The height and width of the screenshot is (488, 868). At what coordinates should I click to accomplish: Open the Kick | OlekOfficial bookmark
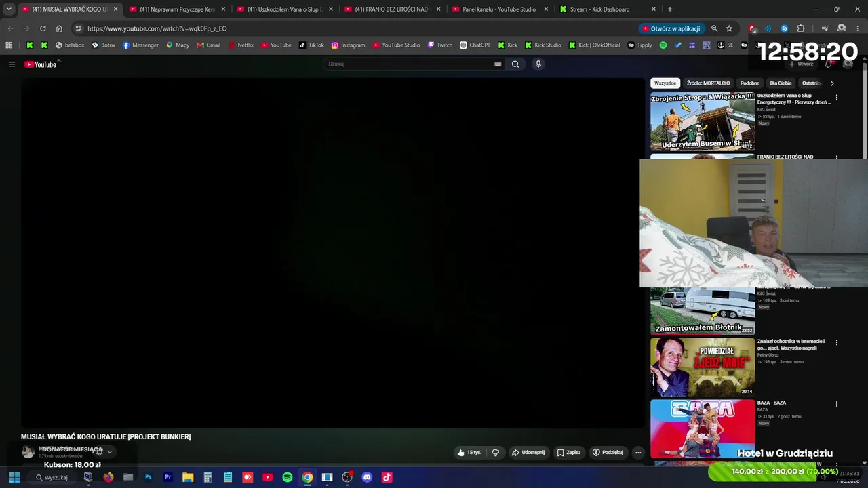[595, 45]
